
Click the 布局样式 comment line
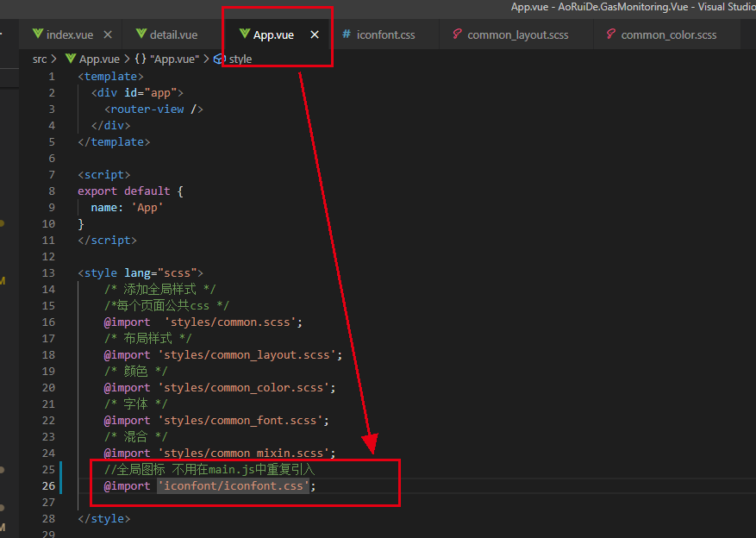click(147, 339)
